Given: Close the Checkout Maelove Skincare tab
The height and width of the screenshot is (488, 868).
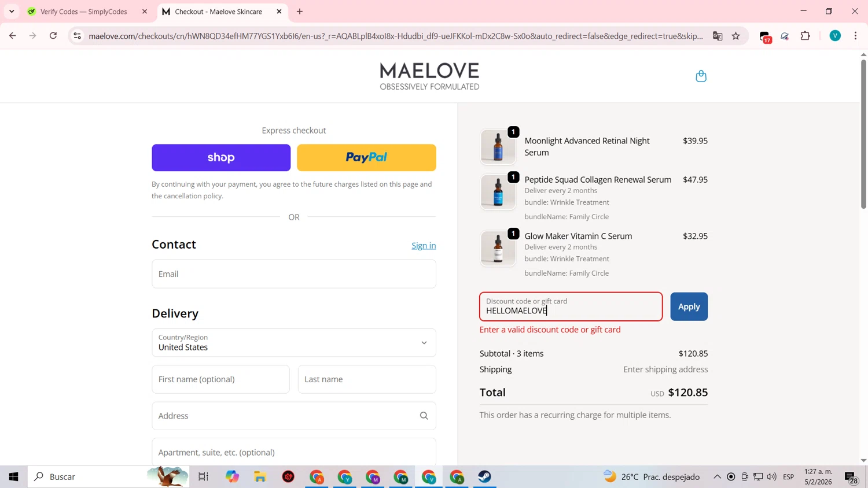Looking at the screenshot, I should (279, 12).
